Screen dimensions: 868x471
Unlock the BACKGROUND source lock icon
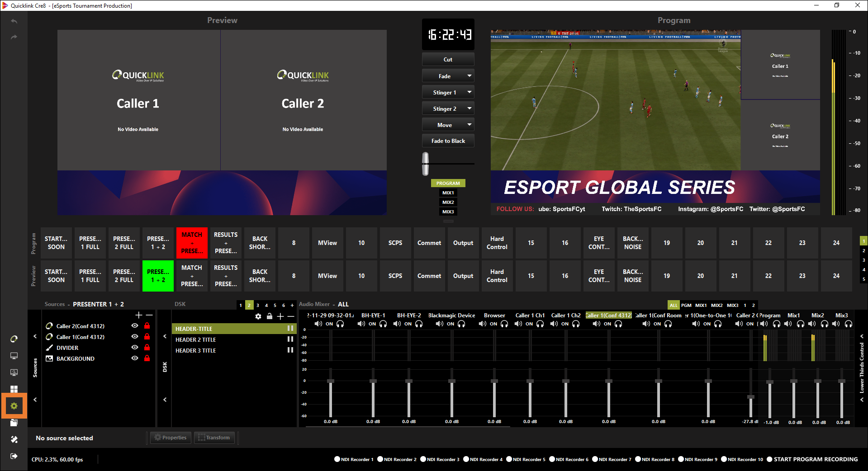pos(147,358)
